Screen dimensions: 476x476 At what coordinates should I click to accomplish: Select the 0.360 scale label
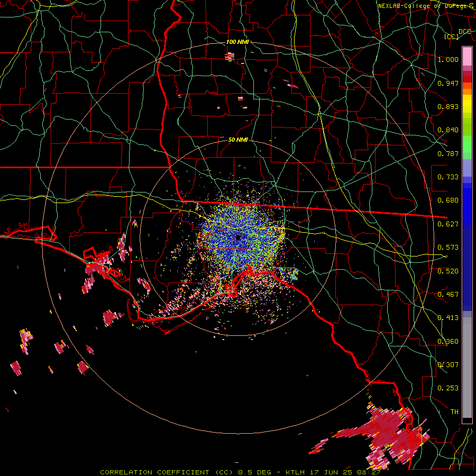(x=448, y=342)
